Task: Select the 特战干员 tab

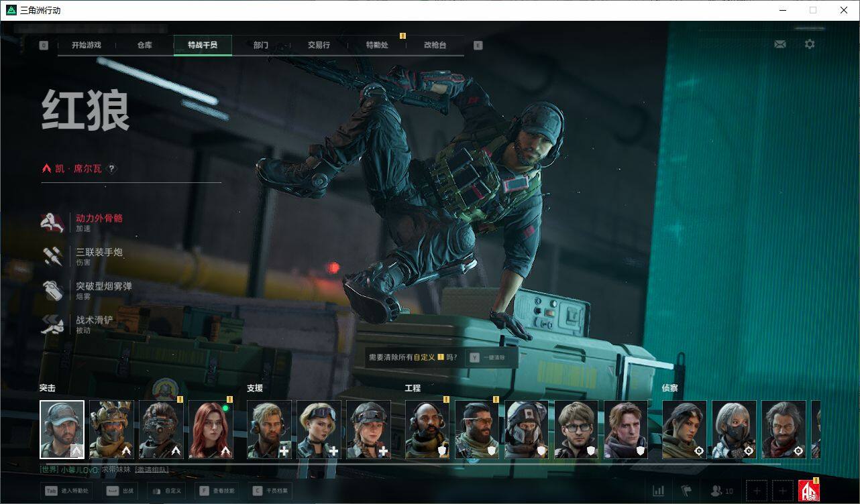Action: (203, 45)
